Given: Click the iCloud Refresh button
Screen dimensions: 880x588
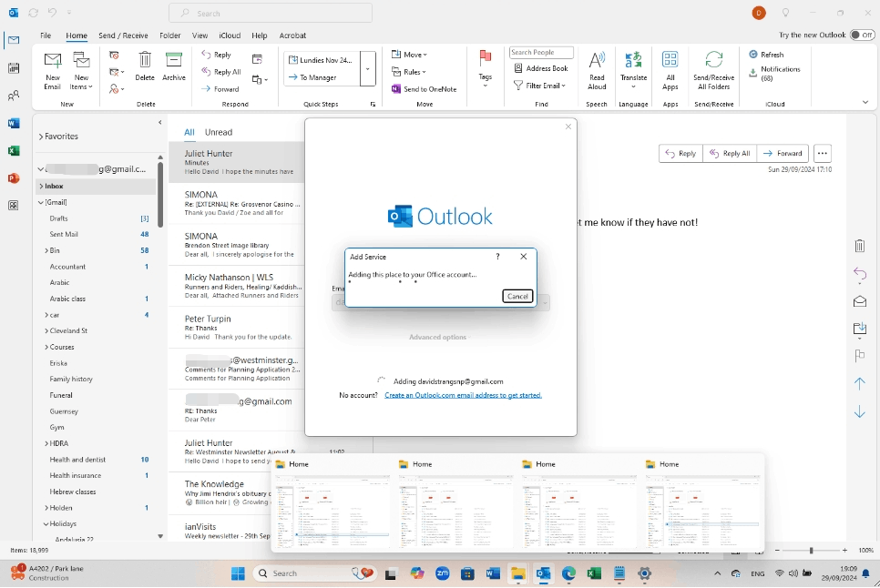Looking at the screenshot, I should coord(767,55).
